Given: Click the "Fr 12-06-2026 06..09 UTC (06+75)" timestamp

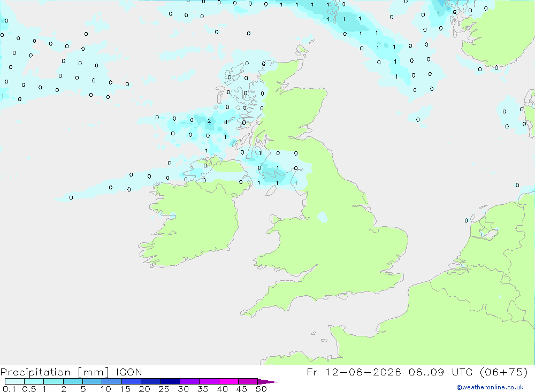Looking at the screenshot, I should tap(417, 372).
